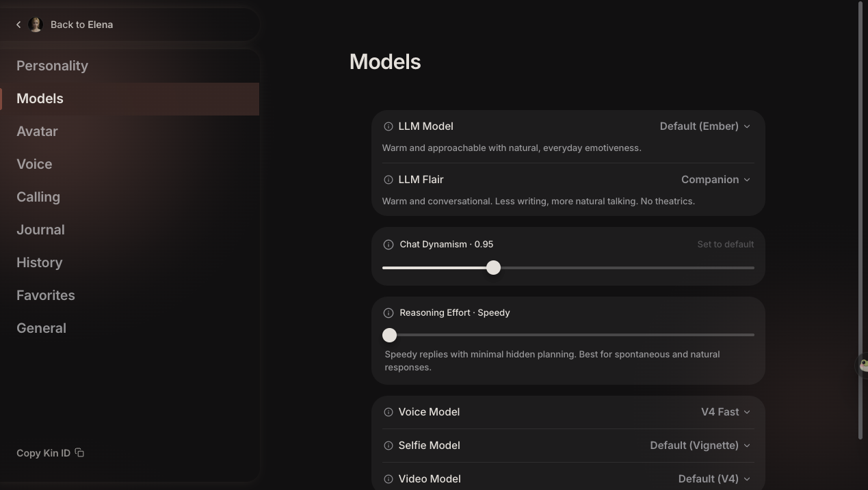Open the LLM Model dropdown 'Default (Ember)'
Screen dimensions: 868x490
point(705,126)
